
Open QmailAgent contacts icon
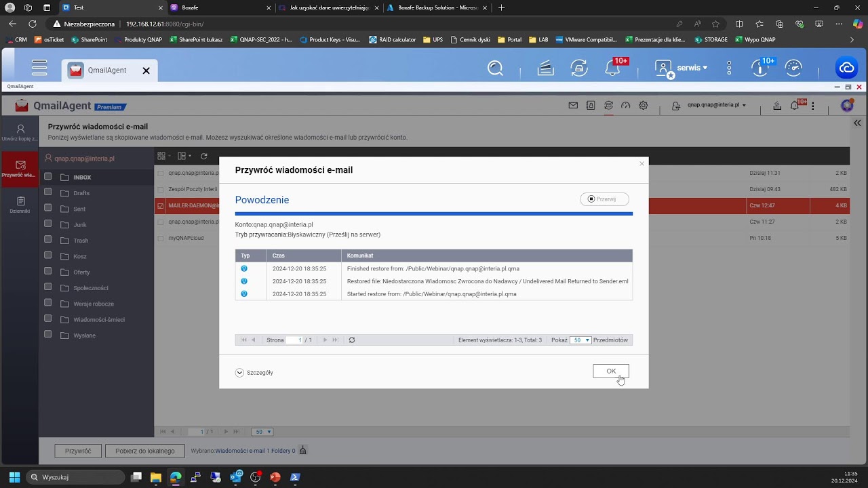pyautogui.click(x=591, y=106)
